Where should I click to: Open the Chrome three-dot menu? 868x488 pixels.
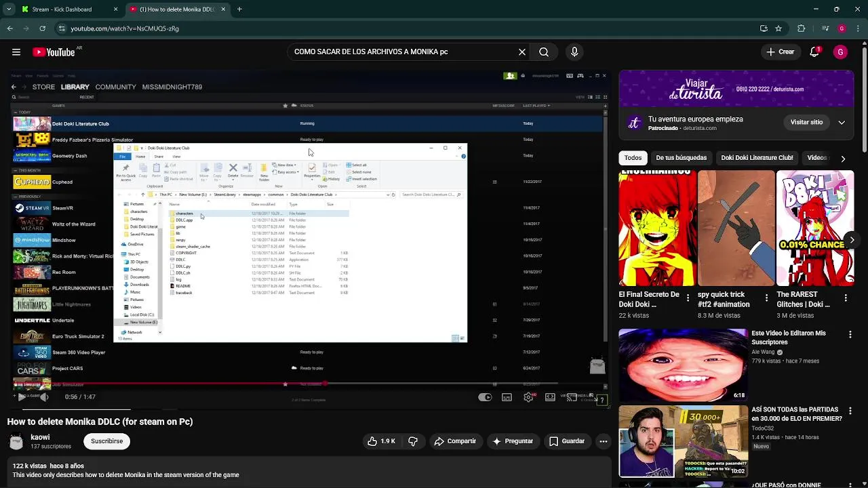tap(858, 28)
